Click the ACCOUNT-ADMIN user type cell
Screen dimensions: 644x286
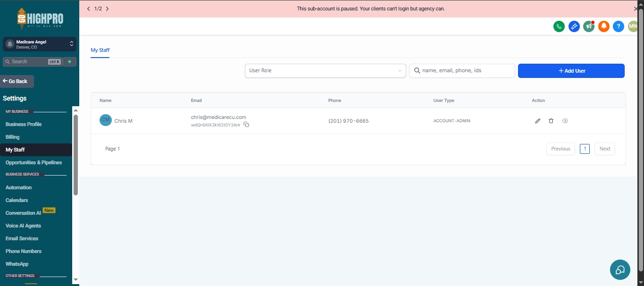tap(452, 121)
